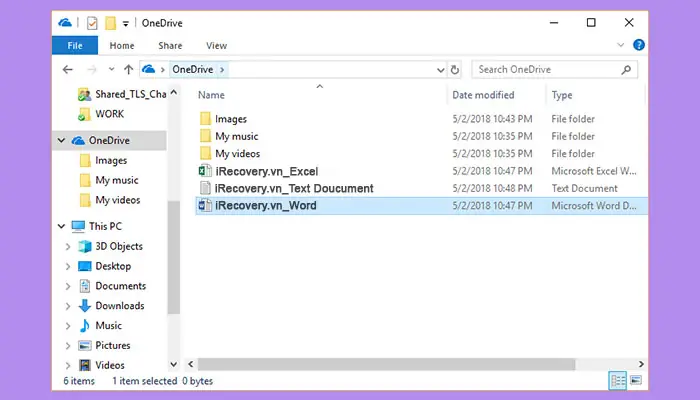Expand the 3D Objects node
This screenshot has width=700, height=400.
pos(68,246)
